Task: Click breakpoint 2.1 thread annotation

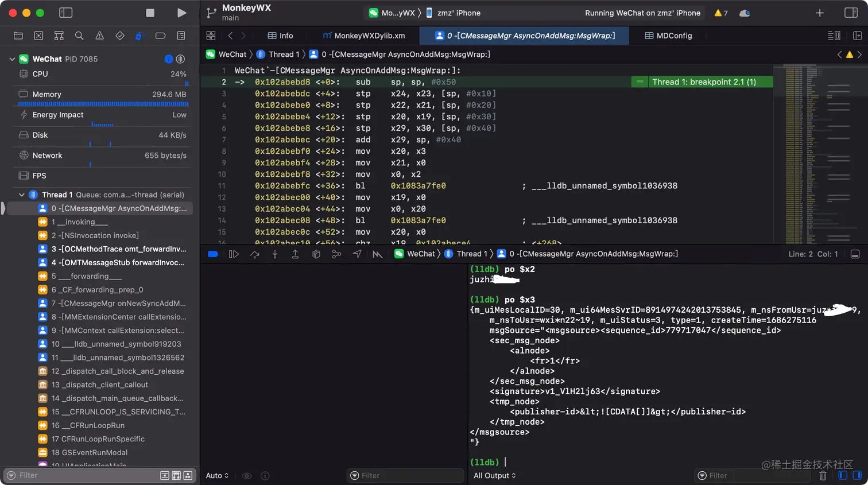Action: 704,82
